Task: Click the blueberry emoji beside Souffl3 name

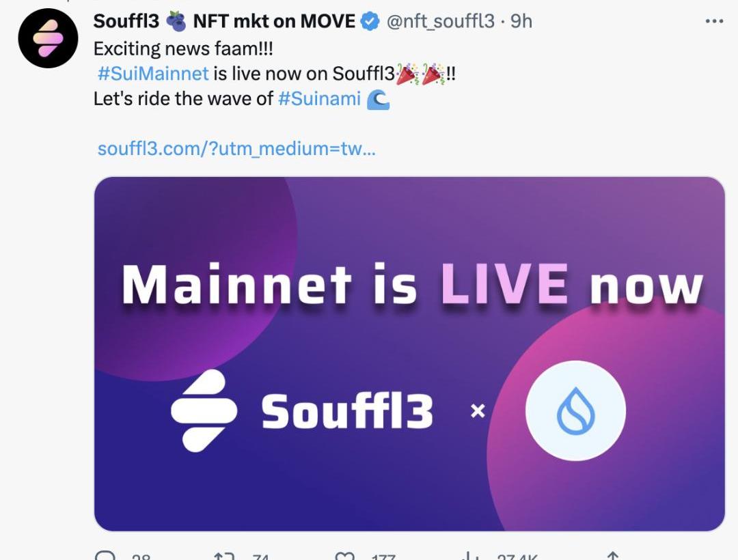Action: tap(176, 21)
